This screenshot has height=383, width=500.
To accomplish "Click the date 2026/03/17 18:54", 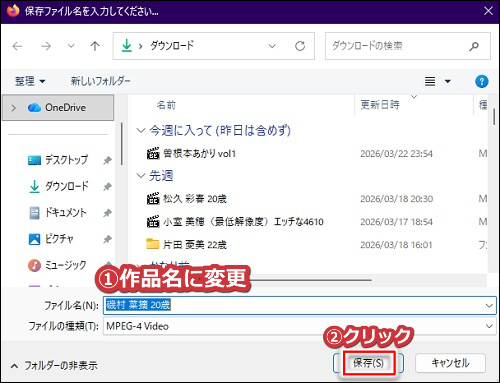I will (x=396, y=222).
